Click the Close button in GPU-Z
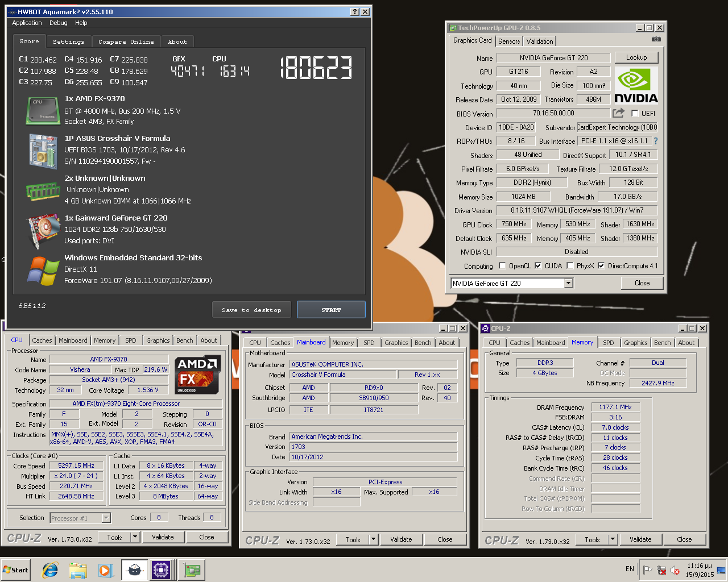Viewport: 728px width, 582px height. pyautogui.click(x=642, y=283)
